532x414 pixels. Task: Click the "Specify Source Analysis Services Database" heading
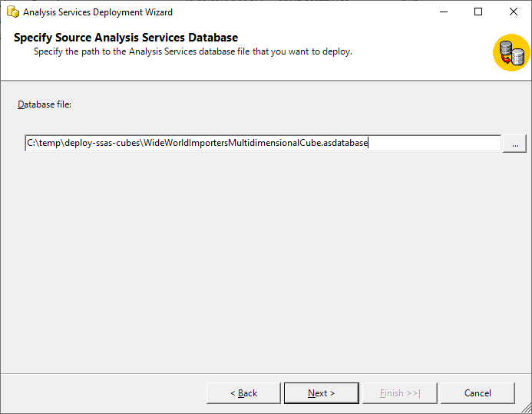pos(126,38)
